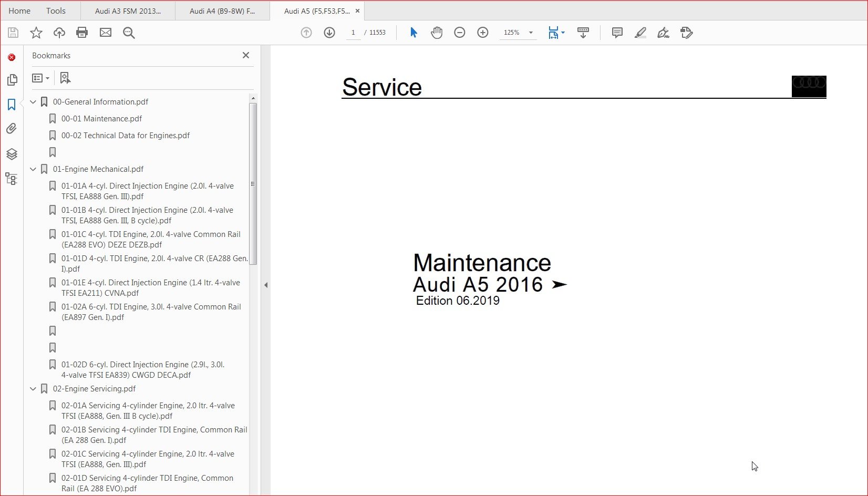Viewport: 868px width, 496px height.
Task: Close the Audi A5 document tab
Action: 357,11
